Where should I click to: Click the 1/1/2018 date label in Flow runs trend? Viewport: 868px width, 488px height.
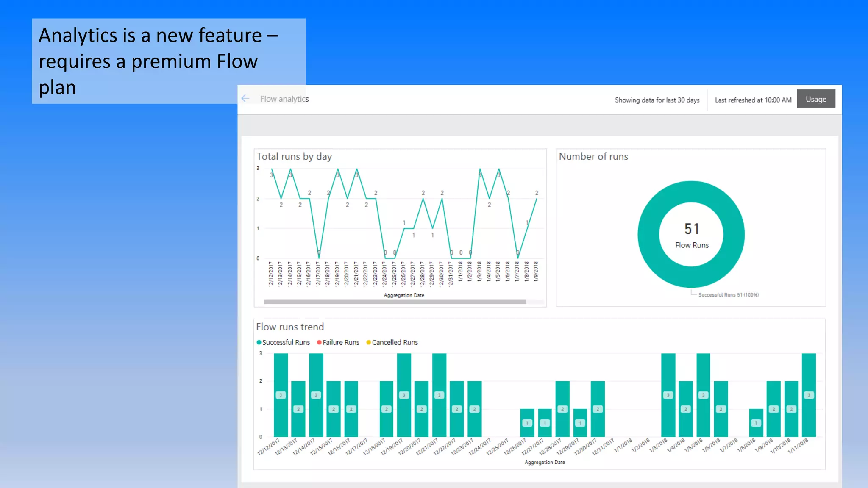pyautogui.click(x=623, y=446)
